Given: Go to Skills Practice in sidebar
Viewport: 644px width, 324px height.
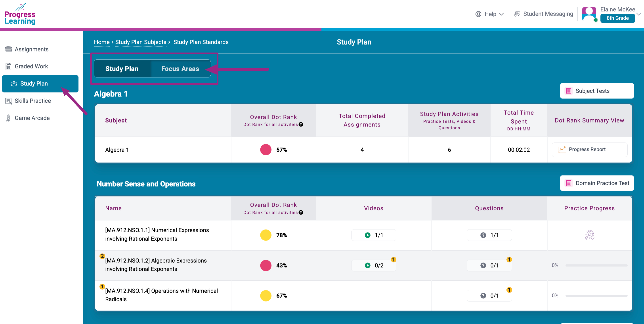Looking at the screenshot, I should [32, 101].
